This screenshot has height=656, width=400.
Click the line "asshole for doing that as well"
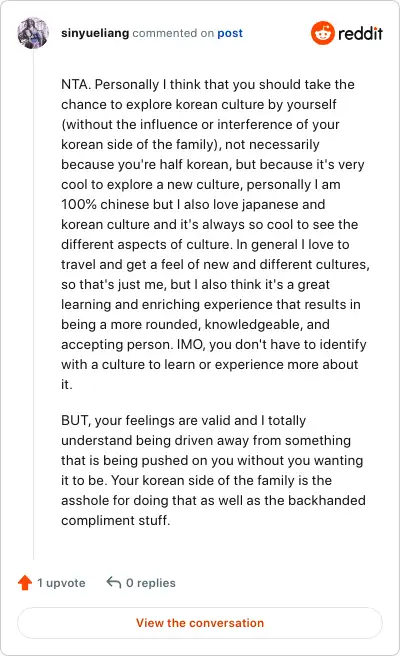(x=213, y=500)
